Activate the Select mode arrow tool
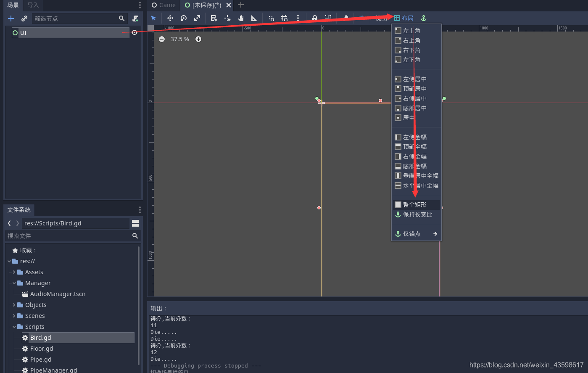The width and height of the screenshot is (588, 373). 153,18
